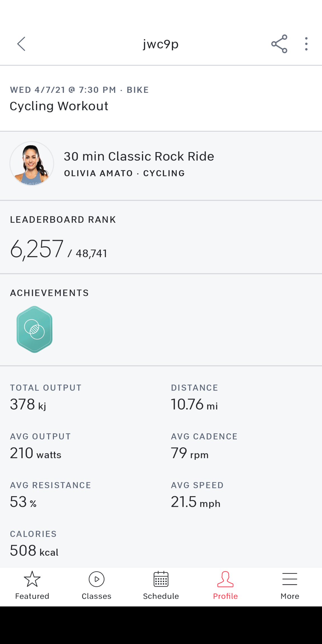Tap the Featured star icon

(32, 579)
